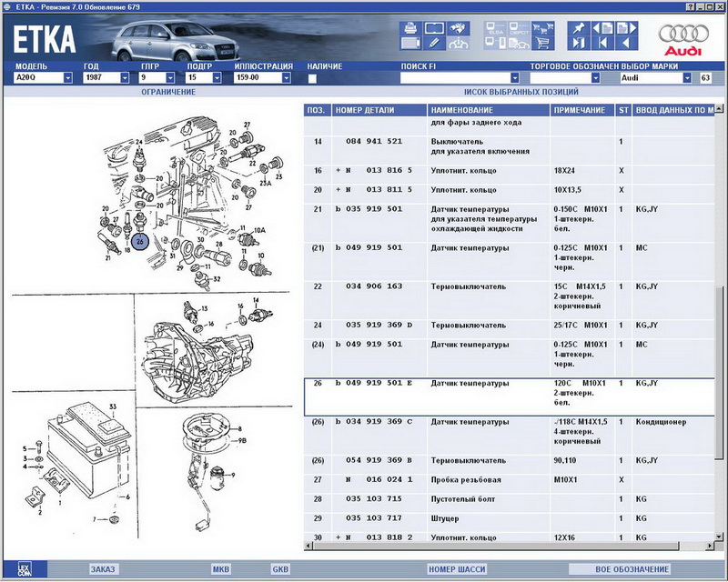Click the DEPOT icon
The image size is (728, 582).
tap(519, 28)
